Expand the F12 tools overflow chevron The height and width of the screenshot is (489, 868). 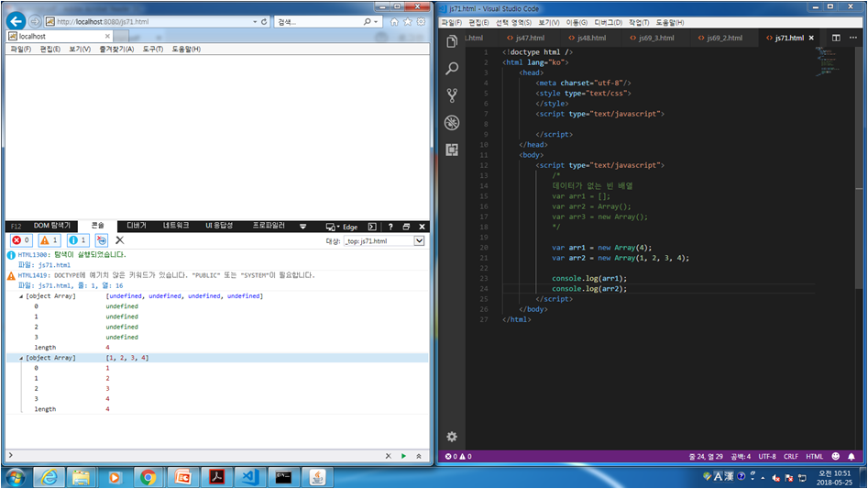click(302, 227)
